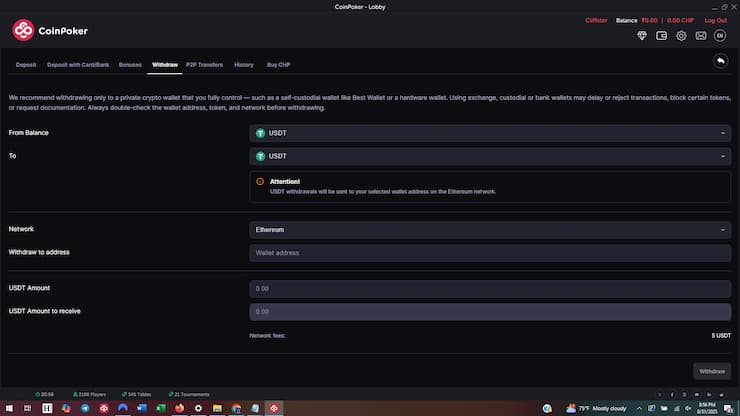The height and width of the screenshot is (416, 740).
Task: Open the Network Ethereum dropdown
Action: pos(490,230)
